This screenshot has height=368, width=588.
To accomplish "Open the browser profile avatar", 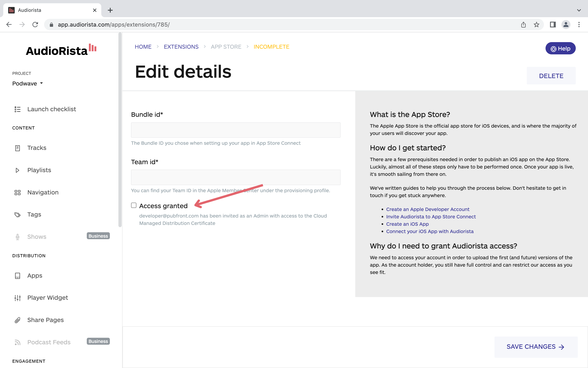I will (566, 25).
